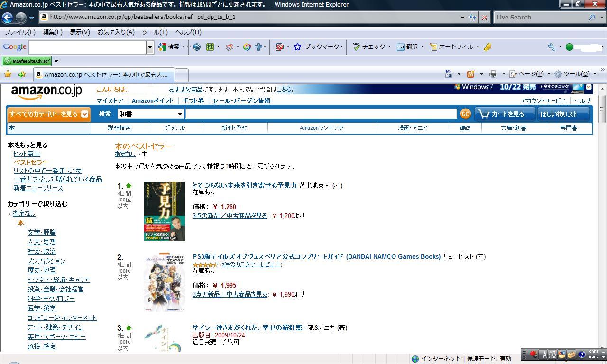Image resolution: width=607 pixels, height=364 pixels.
Task: Open the とてつもない未来を引き寄せる予見力 book title link
Action: point(244,185)
